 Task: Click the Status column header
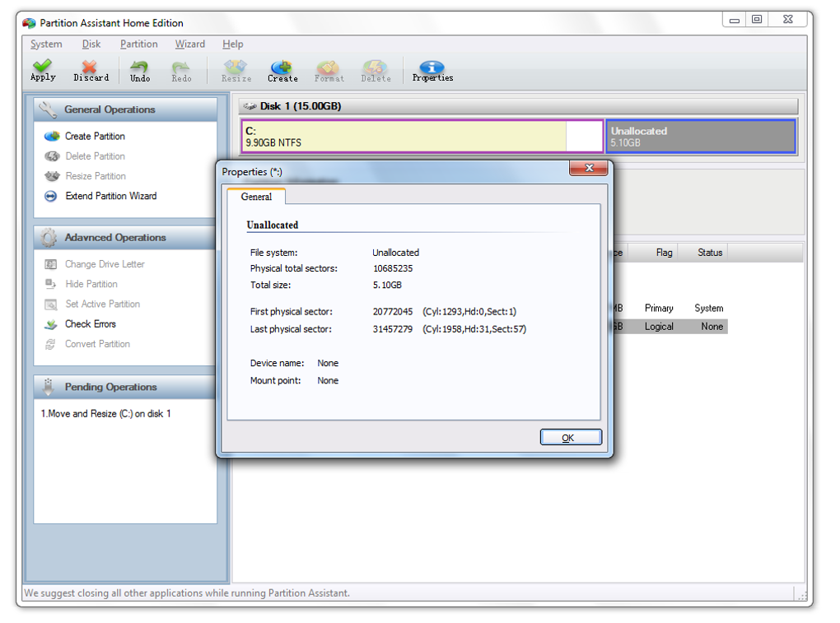pyautogui.click(x=710, y=253)
